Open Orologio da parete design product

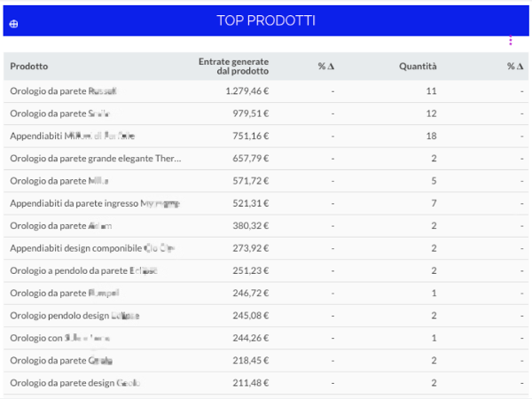[x=75, y=383]
